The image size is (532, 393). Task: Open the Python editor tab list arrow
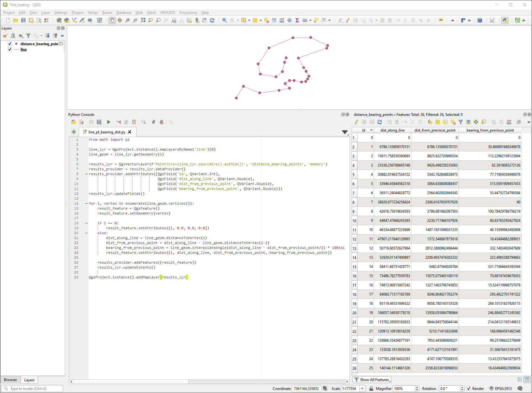[x=345, y=132]
